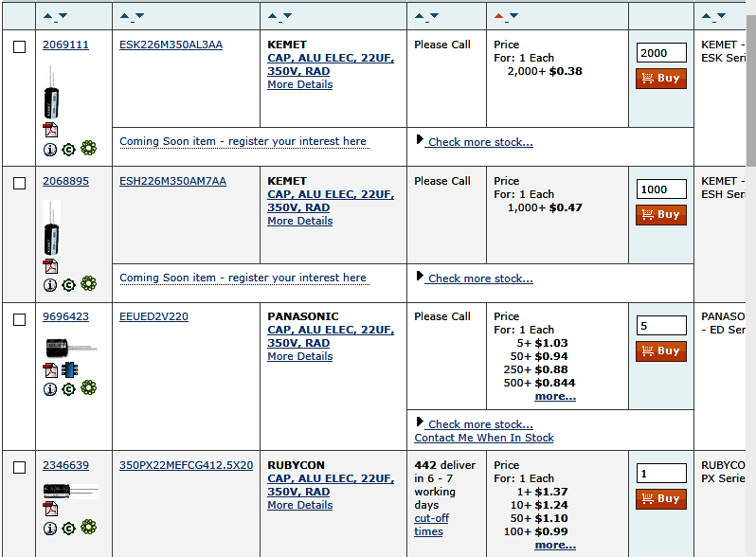Viewport: 756px width, 557px height.
Task: Tick the checkbox for item 2069111
Action: tap(19, 46)
